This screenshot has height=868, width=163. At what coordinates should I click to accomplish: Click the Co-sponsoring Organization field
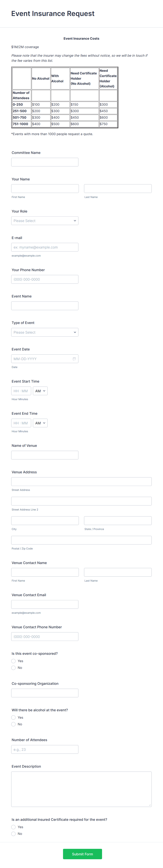[x=45, y=693]
